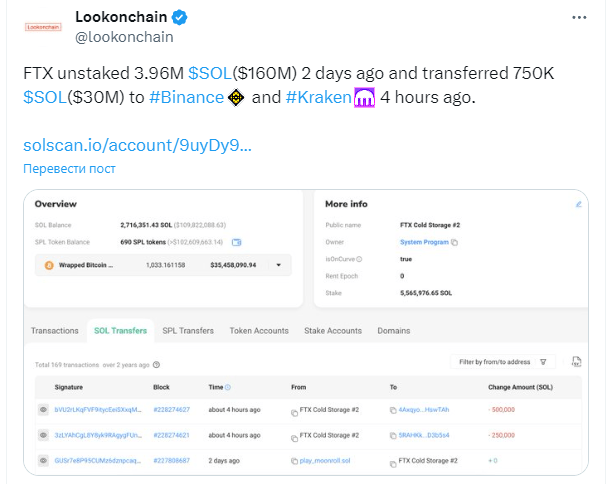Open block #228274627 link
Image resolution: width=607 pixels, height=484 pixels.
(171, 410)
